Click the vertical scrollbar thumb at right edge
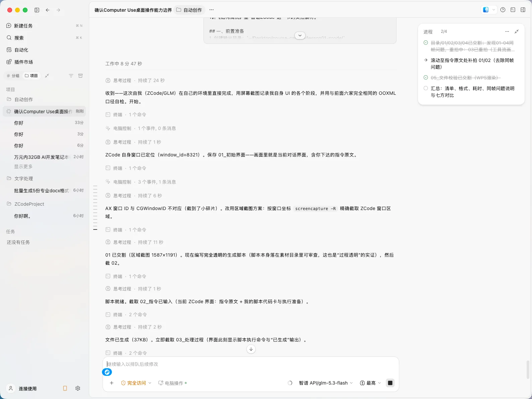The width and height of the screenshot is (532, 399). coord(528,370)
